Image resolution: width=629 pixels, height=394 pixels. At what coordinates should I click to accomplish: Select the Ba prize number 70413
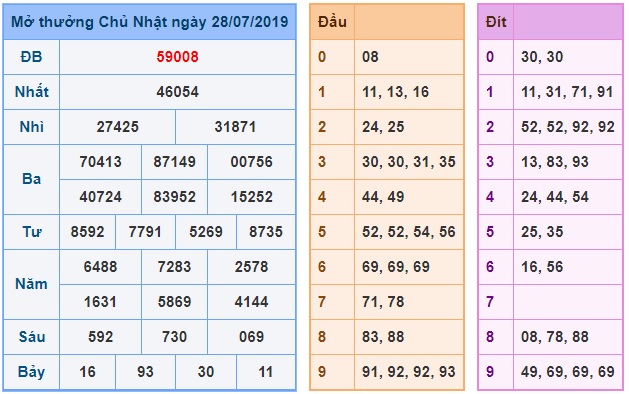[100, 162]
